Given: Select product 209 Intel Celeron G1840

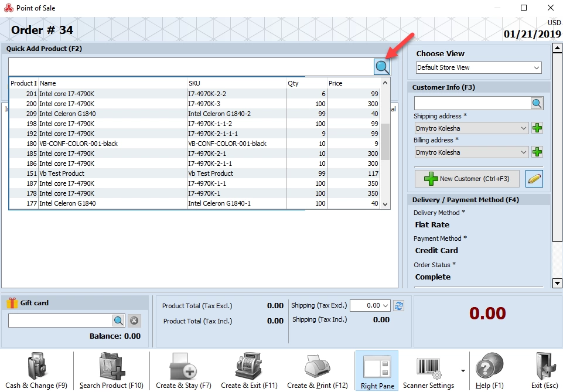Looking at the screenshot, I should point(195,114).
